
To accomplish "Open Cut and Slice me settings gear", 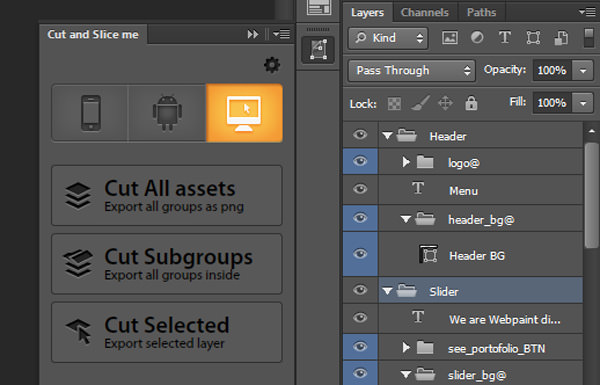I will pos(272,65).
